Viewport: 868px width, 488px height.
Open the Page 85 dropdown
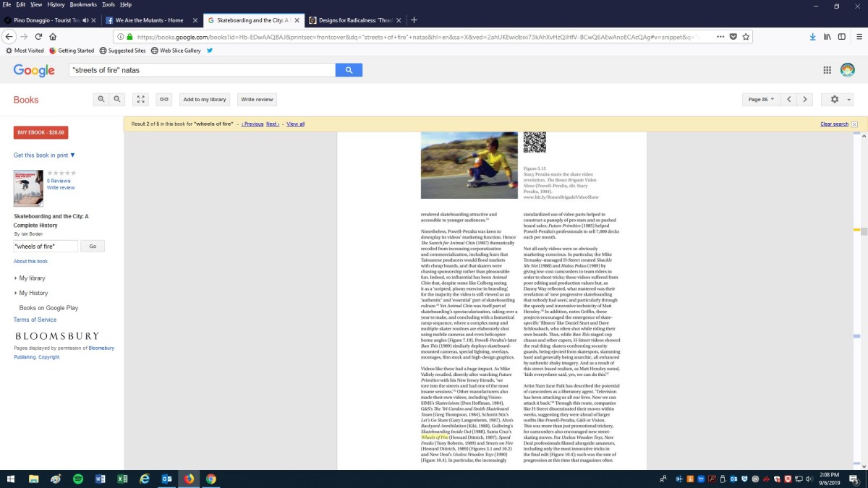(x=761, y=99)
